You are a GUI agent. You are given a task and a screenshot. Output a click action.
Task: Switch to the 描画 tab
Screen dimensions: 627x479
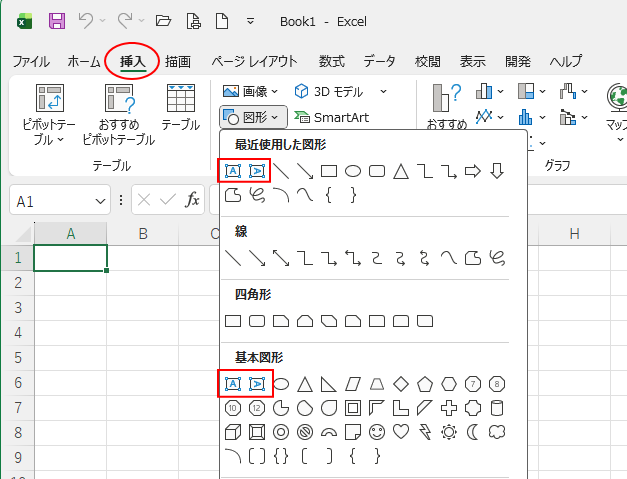click(178, 62)
